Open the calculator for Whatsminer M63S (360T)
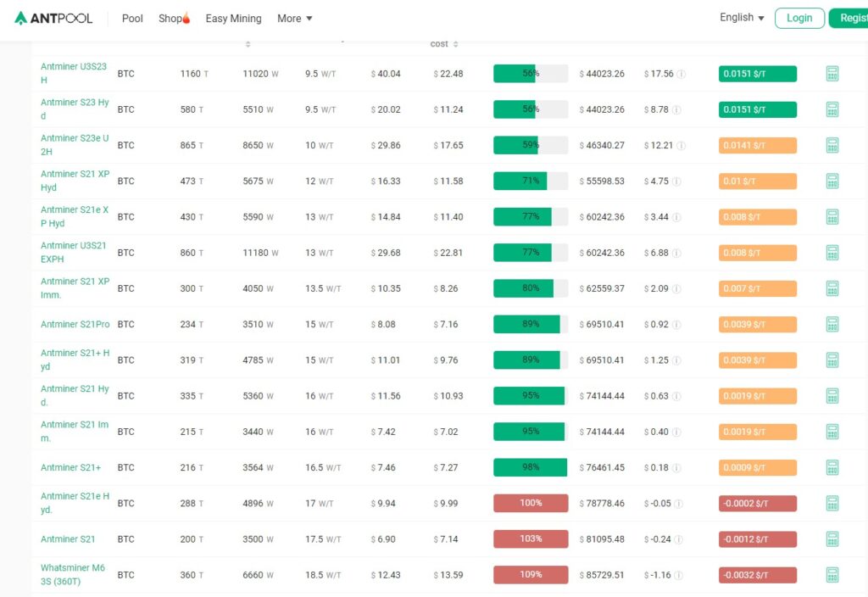The height and width of the screenshot is (597, 868). pyautogui.click(x=832, y=574)
